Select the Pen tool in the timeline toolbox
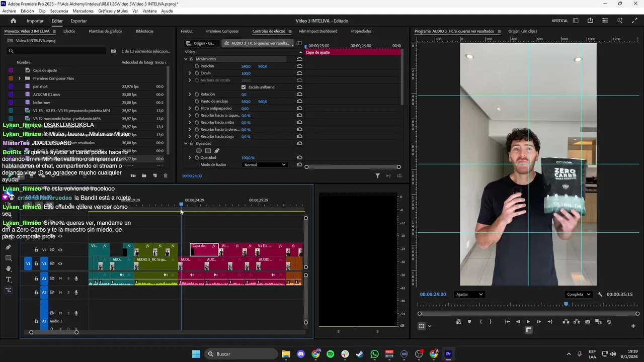644x362 pixels. [8, 247]
